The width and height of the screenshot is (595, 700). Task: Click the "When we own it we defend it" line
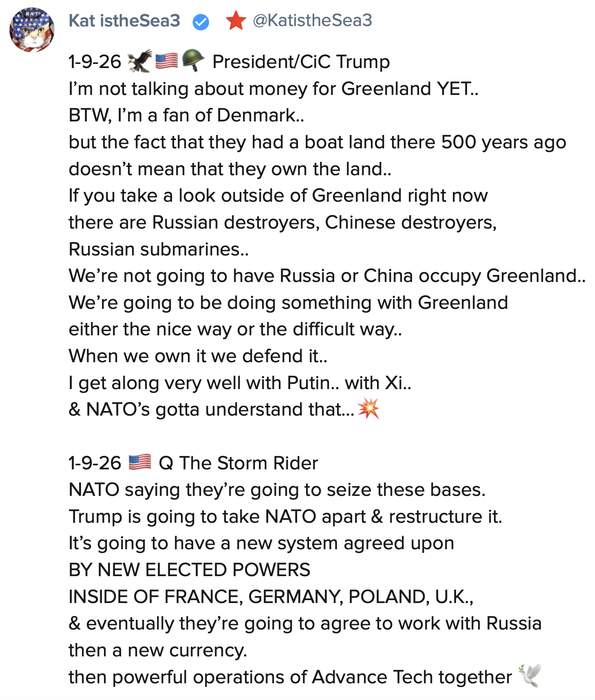(198, 356)
